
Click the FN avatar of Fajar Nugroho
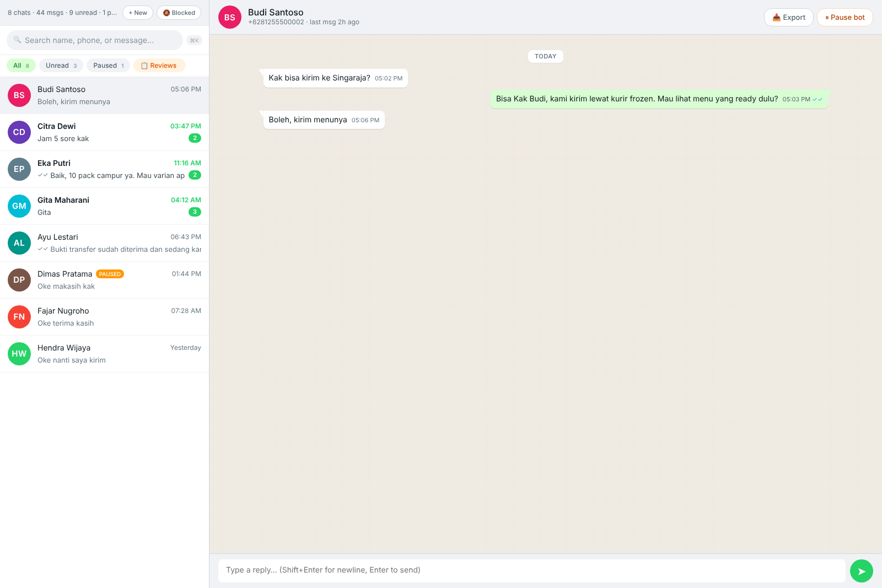pos(19,317)
